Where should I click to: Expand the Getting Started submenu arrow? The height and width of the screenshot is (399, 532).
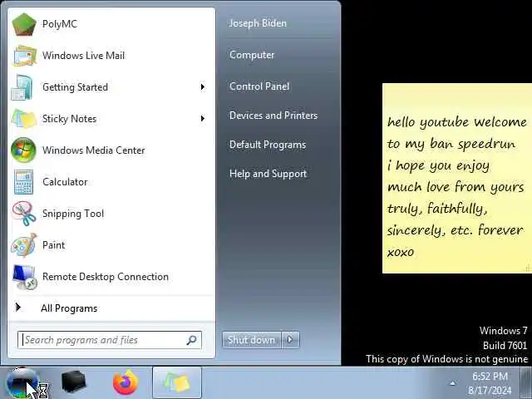pos(203,87)
